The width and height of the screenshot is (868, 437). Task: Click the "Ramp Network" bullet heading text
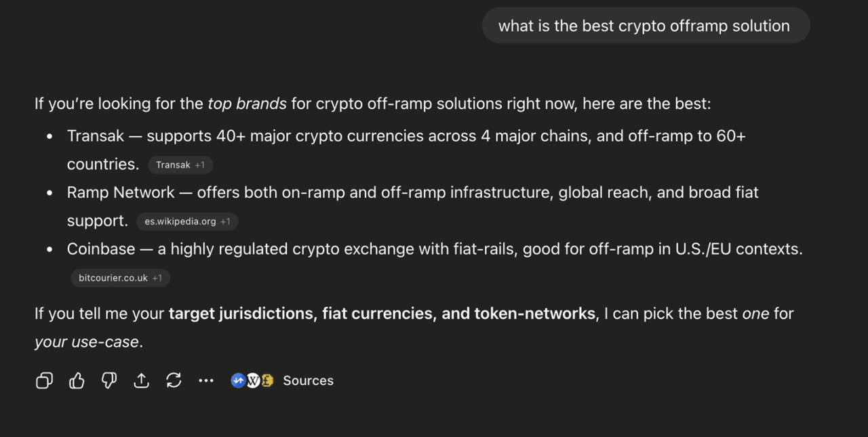pos(121,192)
